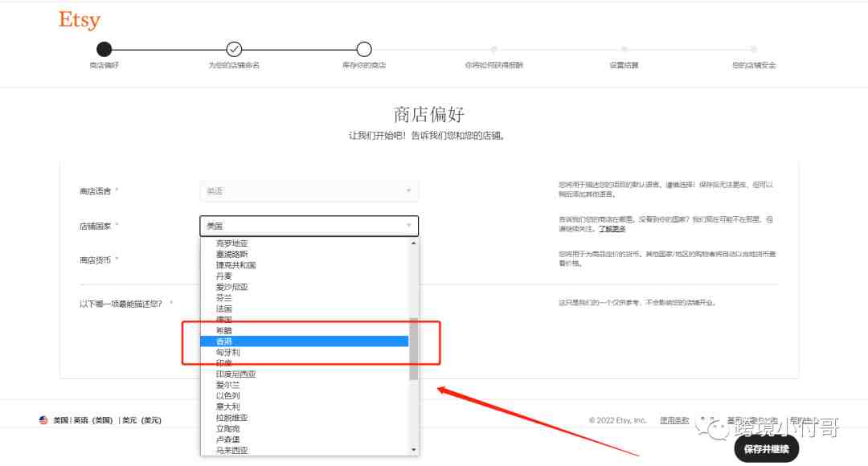
Task: Click the country list scroll-down arrow
Action: pyautogui.click(x=414, y=449)
